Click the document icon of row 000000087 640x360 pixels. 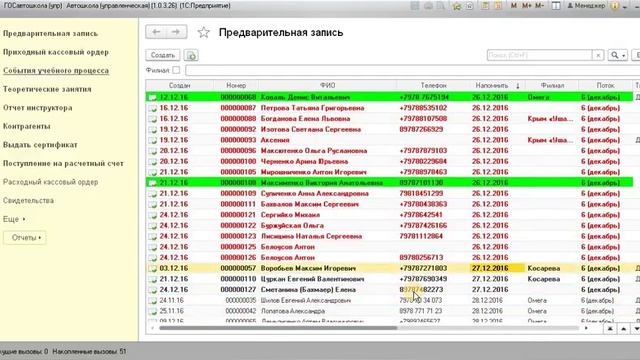pos(152,108)
